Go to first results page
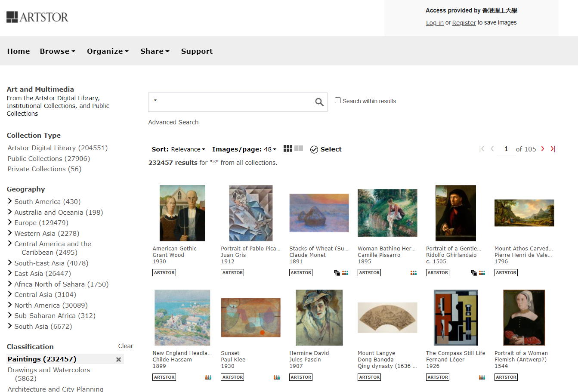 pos(482,149)
